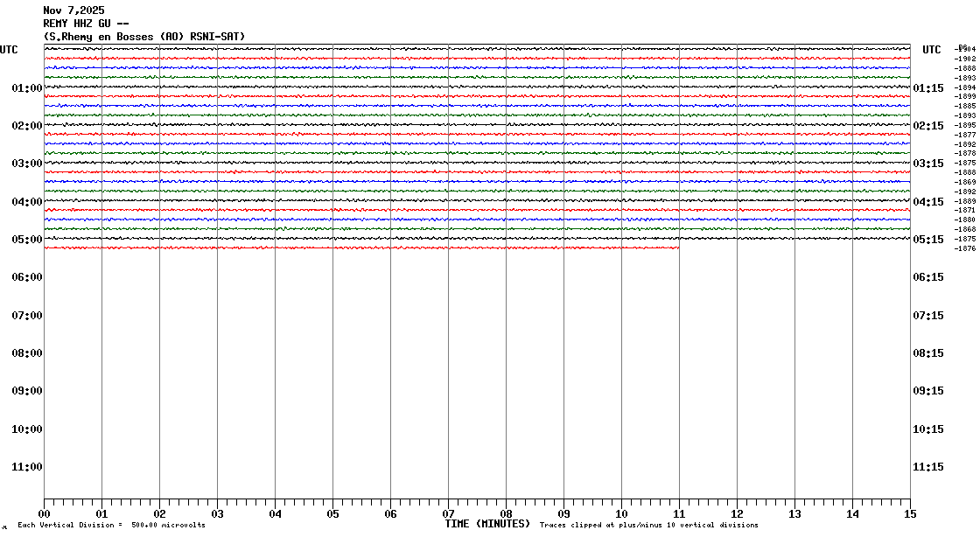
Task: Click the 11:00 hour label on left
Action: [x=27, y=467]
